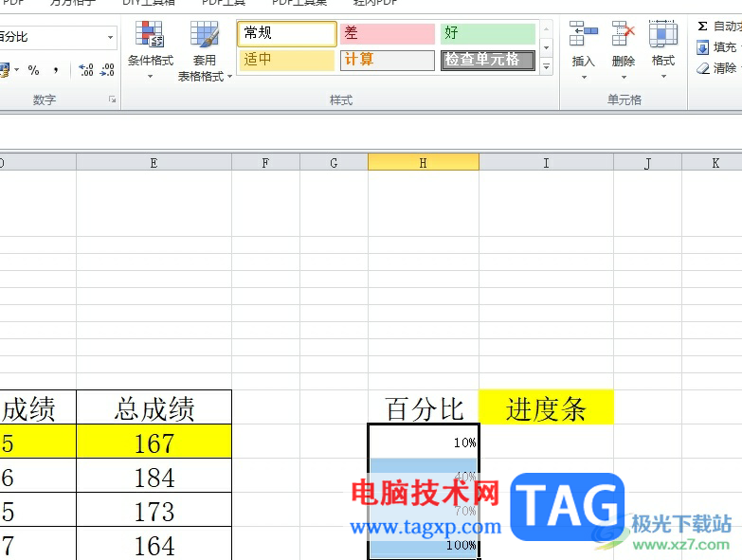Select column E header

[154, 163]
